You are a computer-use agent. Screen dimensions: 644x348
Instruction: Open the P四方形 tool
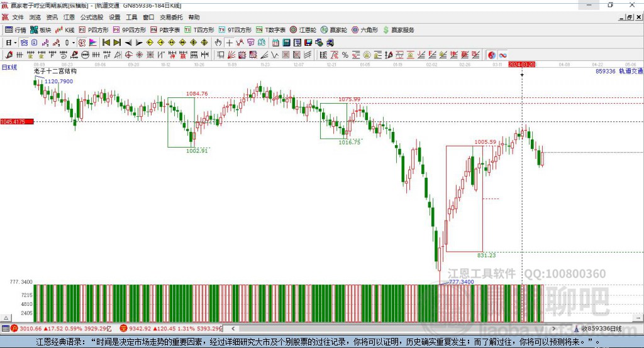click(x=94, y=30)
